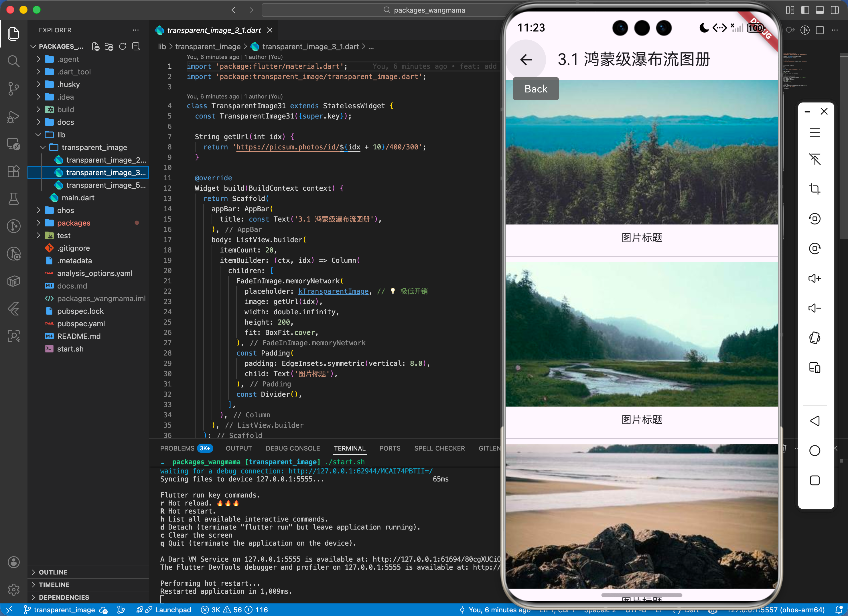Click the phone's bottom home indicator bar
The height and width of the screenshot is (616, 848).
(x=642, y=595)
